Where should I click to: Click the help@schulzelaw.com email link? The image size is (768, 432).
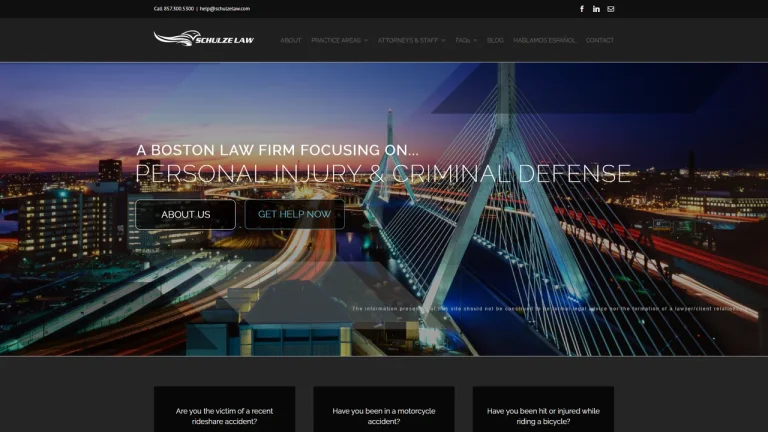tap(225, 9)
